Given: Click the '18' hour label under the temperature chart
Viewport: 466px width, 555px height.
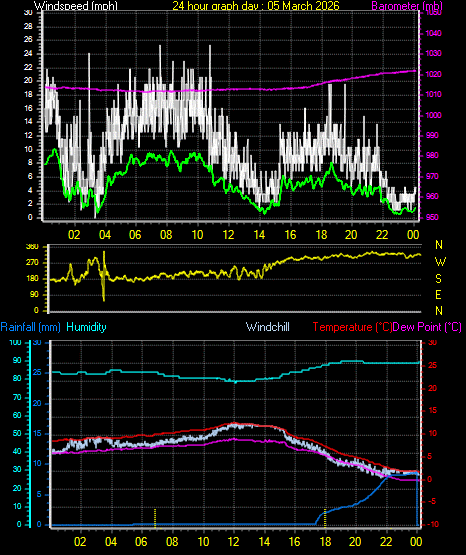Looking at the screenshot, I should point(325,542).
